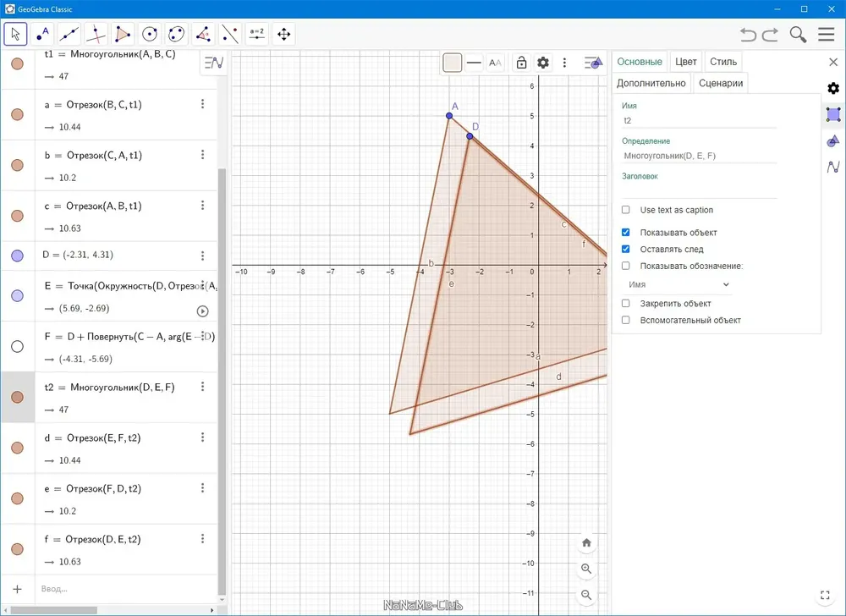The width and height of the screenshot is (846, 616).
Task: Toggle 'Use text as caption' checkbox
Action: pyautogui.click(x=626, y=210)
